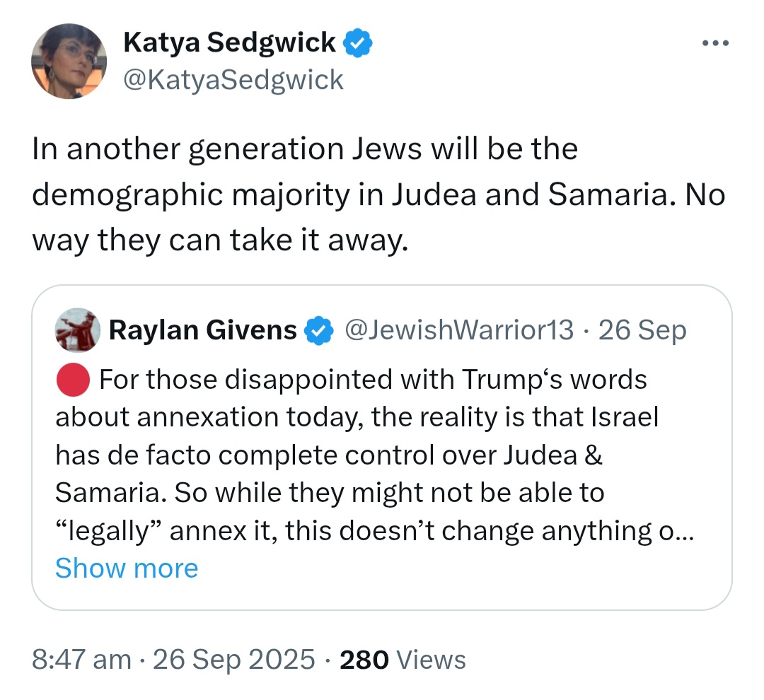This screenshot has height=700, width=764.
Task: Expand quoted tweet with Show more
Action: 127,568
